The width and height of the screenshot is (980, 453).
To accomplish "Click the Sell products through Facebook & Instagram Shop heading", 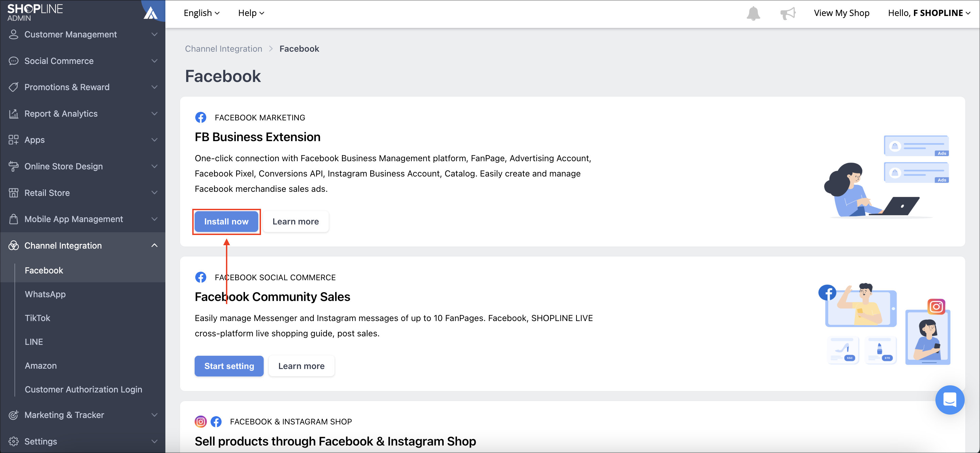I will (x=335, y=441).
